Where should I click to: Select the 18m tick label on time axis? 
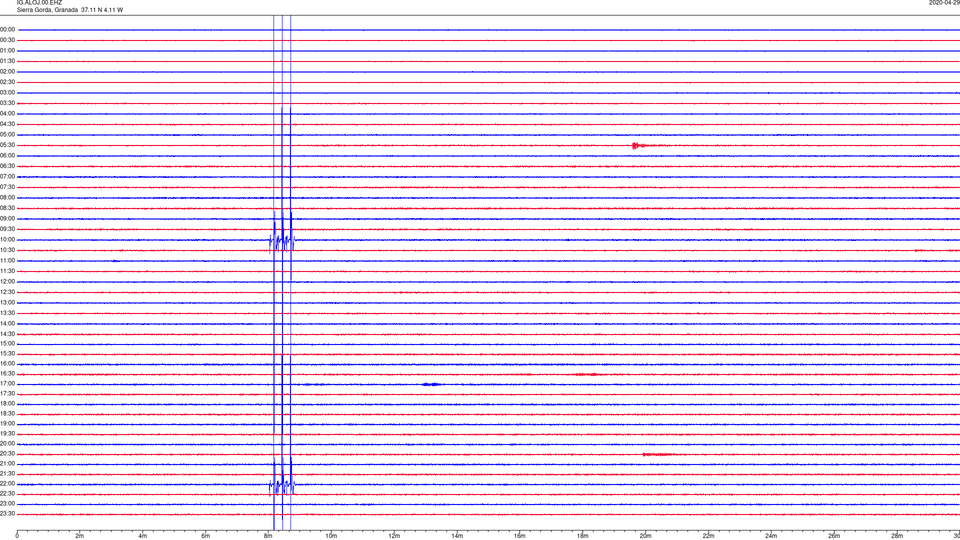point(582,536)
